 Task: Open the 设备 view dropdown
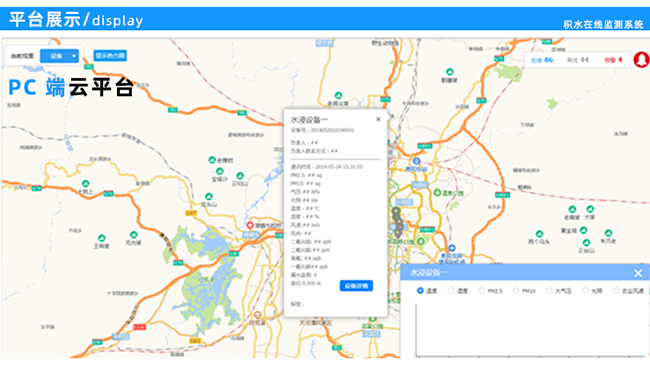(59, 56)
